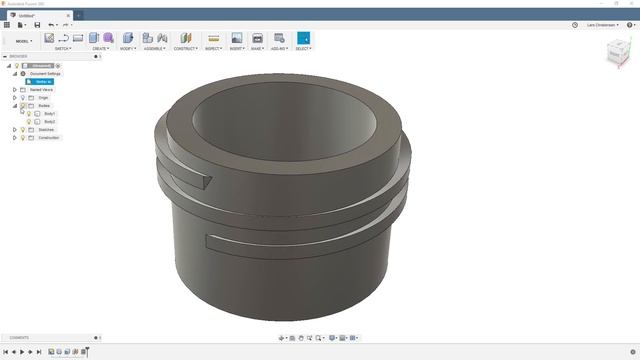640x360 pixels.
Task: Open the ASSEMBLE menu
Action: [155, 49]
